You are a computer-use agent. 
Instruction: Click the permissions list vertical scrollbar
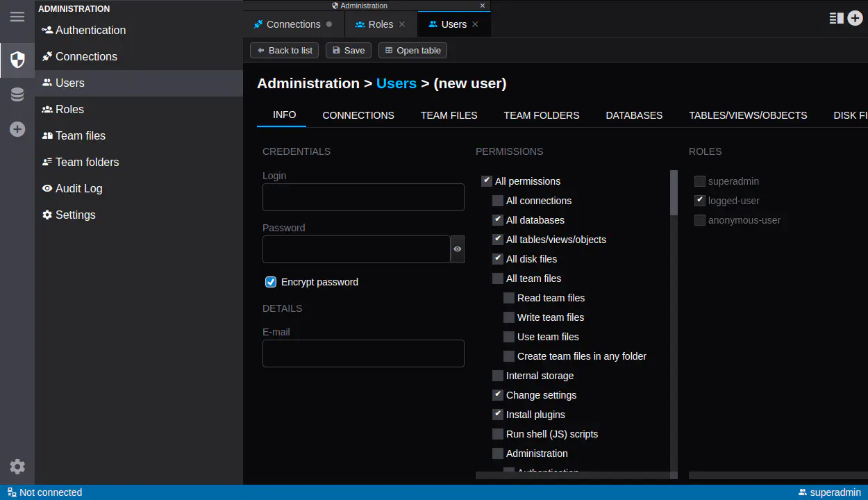[x=673, y=193]
